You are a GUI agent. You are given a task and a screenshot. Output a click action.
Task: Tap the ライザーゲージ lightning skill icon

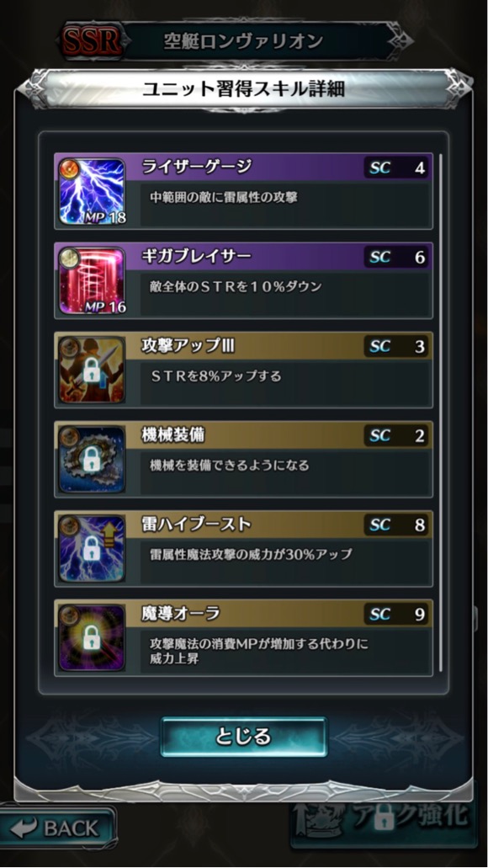[93, 192]
